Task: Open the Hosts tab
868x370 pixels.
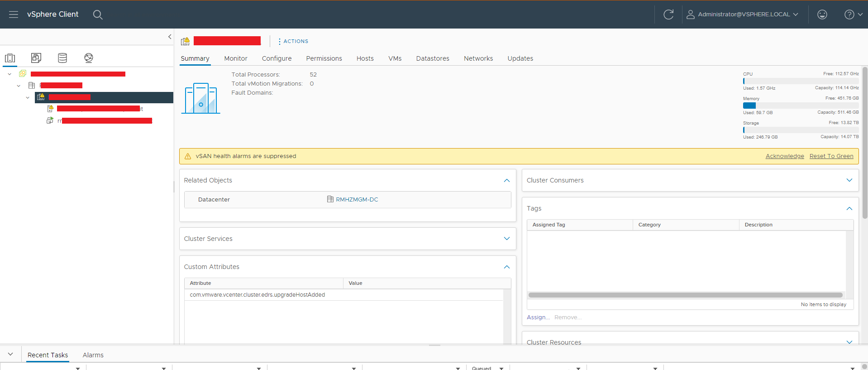Action: click(x=365, y=58)
